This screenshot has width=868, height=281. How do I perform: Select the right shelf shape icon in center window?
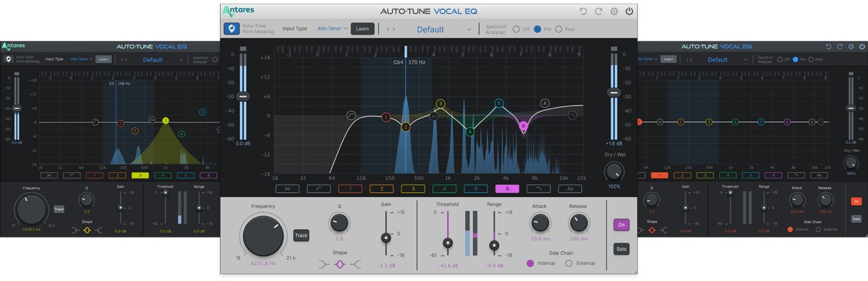click(x=355, y=265)
